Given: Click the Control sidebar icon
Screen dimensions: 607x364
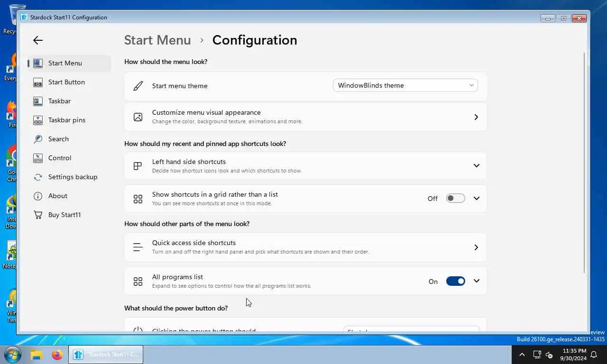Looking at the screenshot, I should coord(38,158).
